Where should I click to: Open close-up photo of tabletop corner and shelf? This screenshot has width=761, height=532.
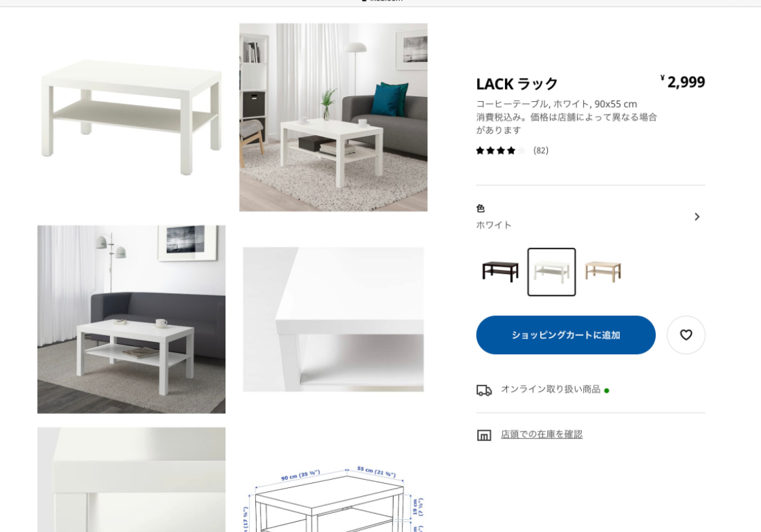click(333, 319)
